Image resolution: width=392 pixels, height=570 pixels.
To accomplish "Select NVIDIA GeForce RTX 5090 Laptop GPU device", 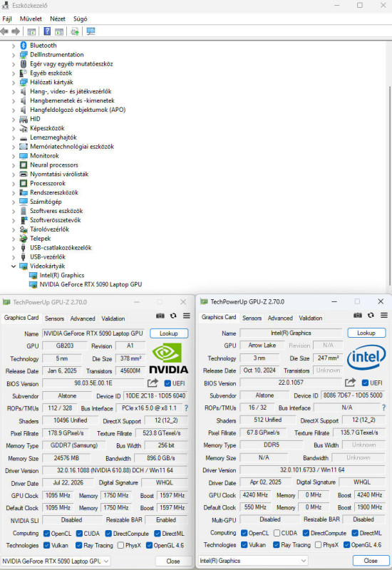I will [x=91, y=284].
